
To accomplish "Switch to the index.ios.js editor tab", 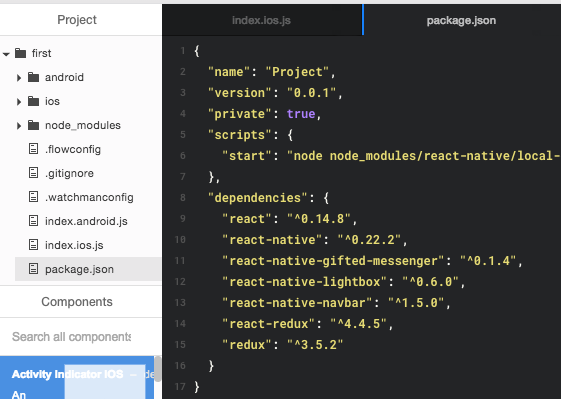I will [262, 20].
